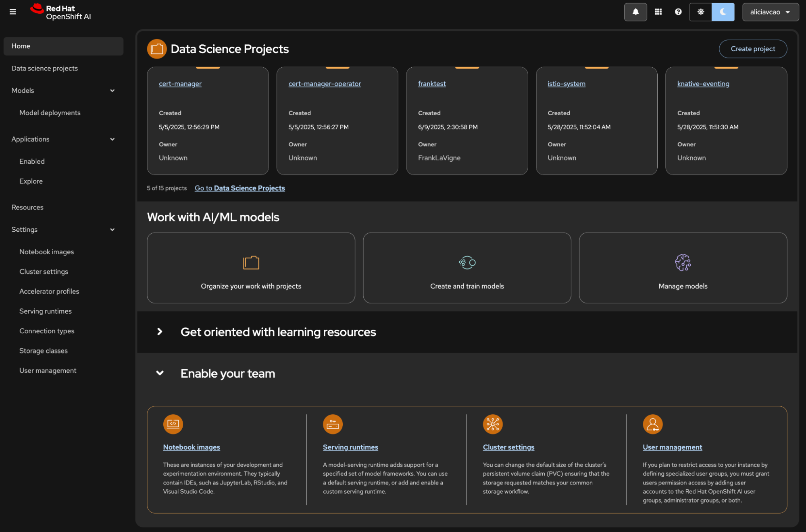Click the Notebook images orange icon
806x532 pixels.
pos(173,424)
